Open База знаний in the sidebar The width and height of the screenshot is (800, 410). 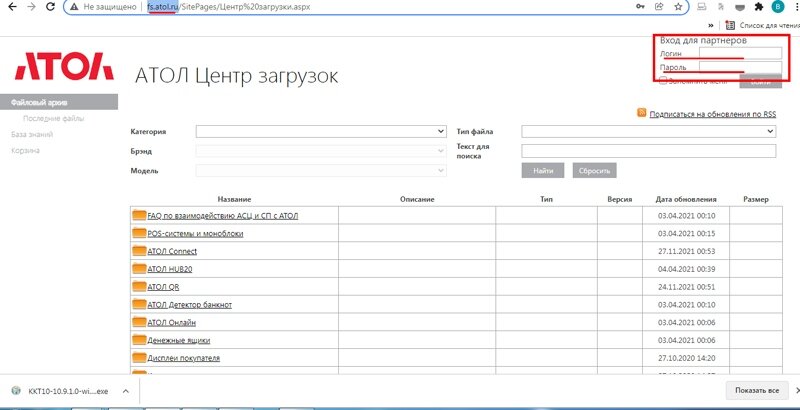pos(32,135)
